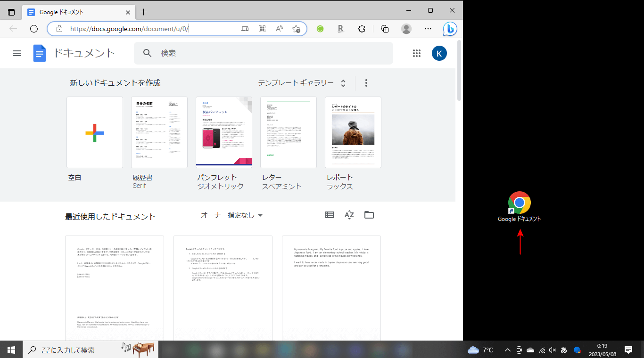The height and width of the screenshot is (358, 644).
Task: Open the notification center icon
Action: (628, 350)
